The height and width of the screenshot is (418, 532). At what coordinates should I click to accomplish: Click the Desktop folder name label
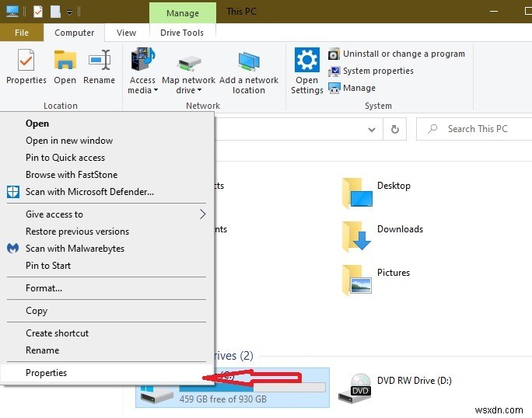pos(394,186)
